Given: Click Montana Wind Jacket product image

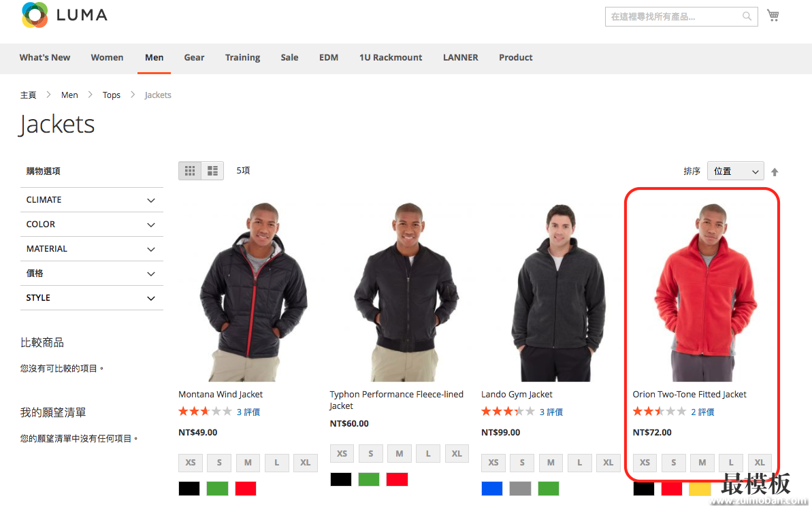Looking at the screenshot, I should click(x=254, y=291).
